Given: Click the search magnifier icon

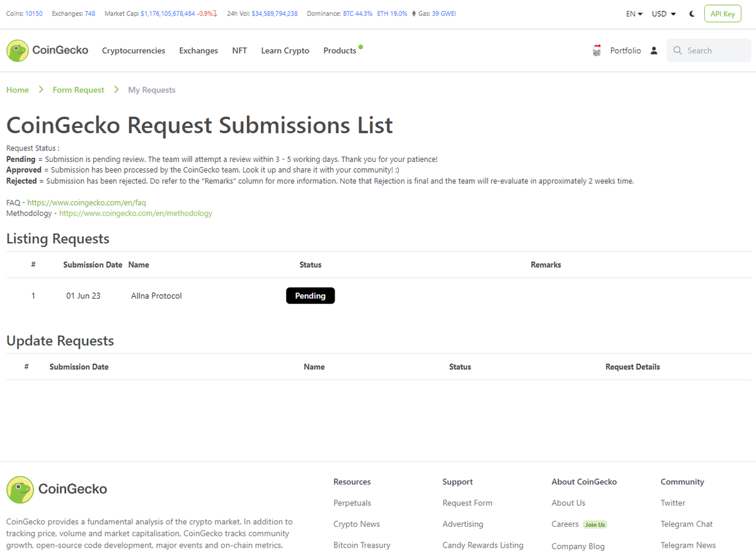Looking at the screenshot, I should (x=678, y=50).
